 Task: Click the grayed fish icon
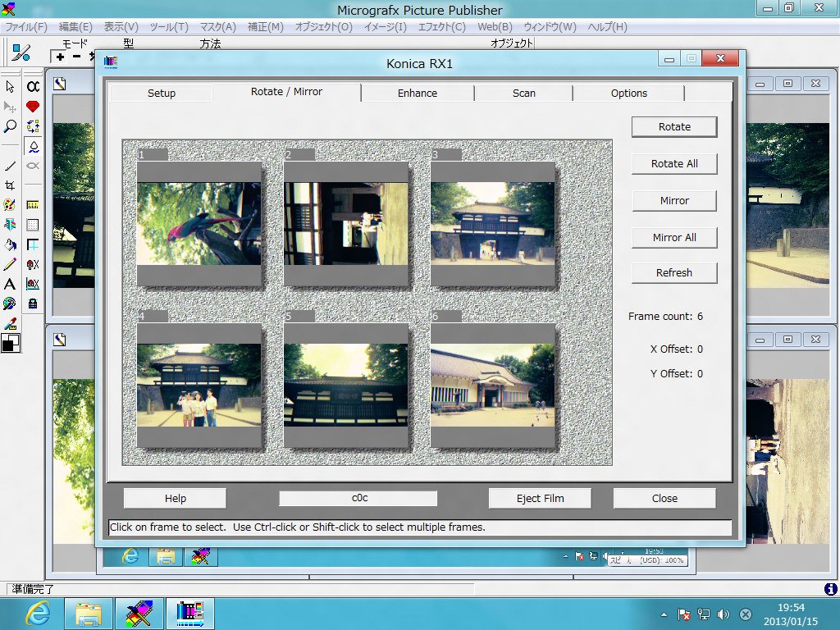point(33,166)
